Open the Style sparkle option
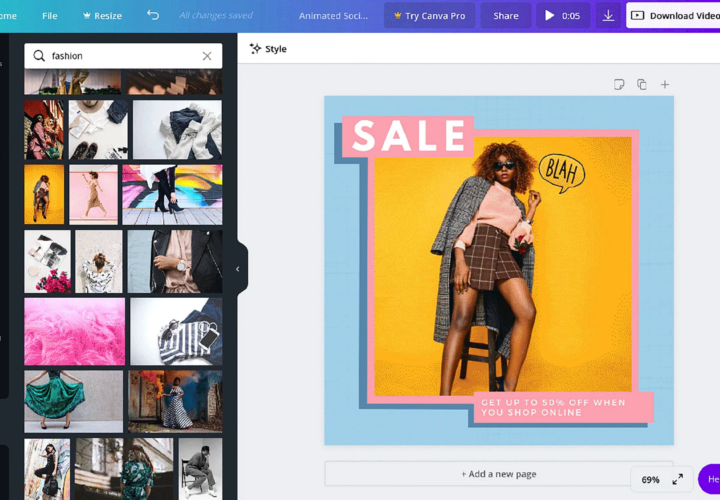This screenshot has height=500, width=720. click(x=268, y=49)
